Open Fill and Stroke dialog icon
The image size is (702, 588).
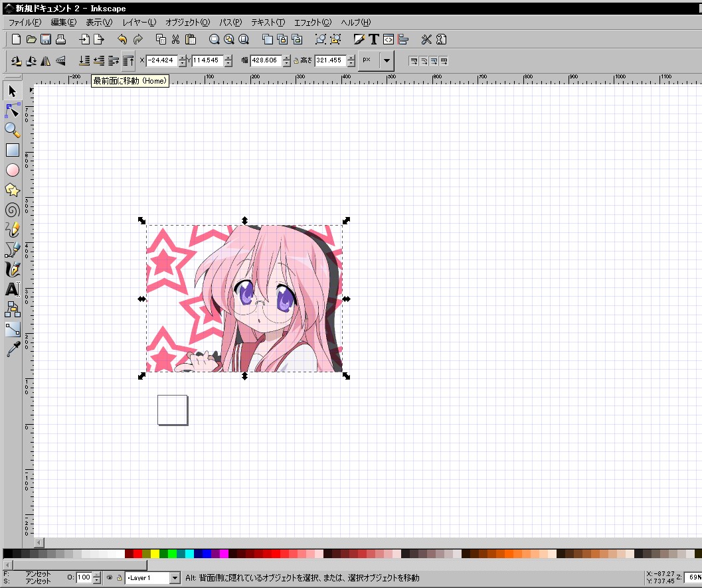click(x=359, y=39)
